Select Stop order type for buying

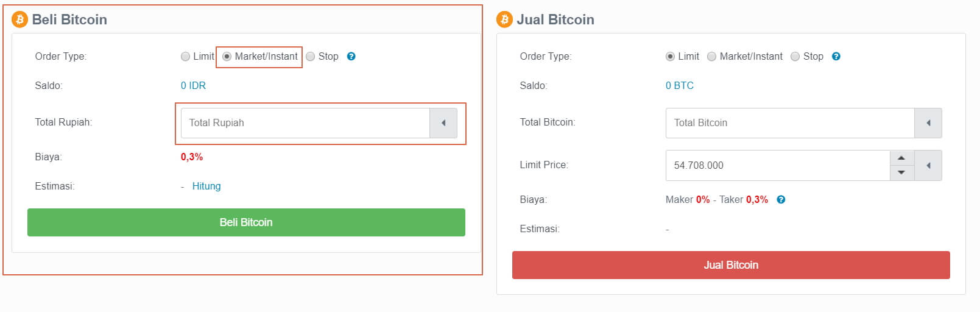click(x=311, y=57)
